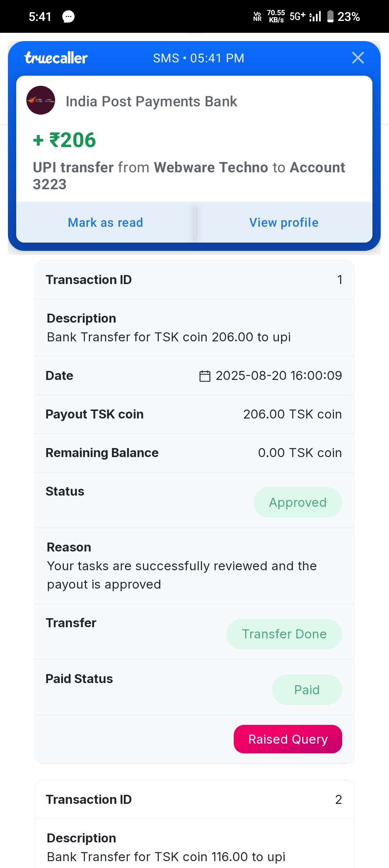The image size is (389, 868).
Task: Tap the messaging notification icon in status bar
Action: click(x=68, y=17)
